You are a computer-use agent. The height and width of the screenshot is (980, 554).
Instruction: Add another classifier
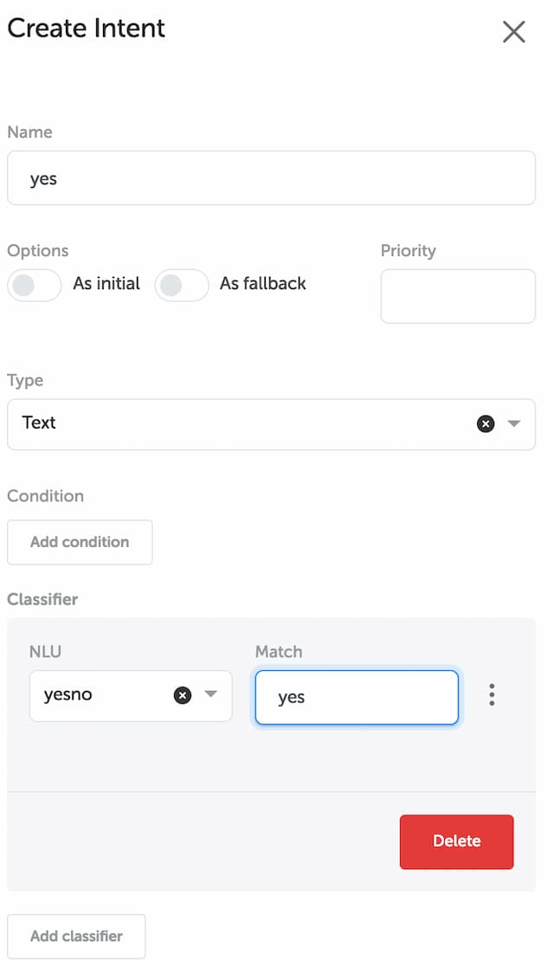(76, 936)
